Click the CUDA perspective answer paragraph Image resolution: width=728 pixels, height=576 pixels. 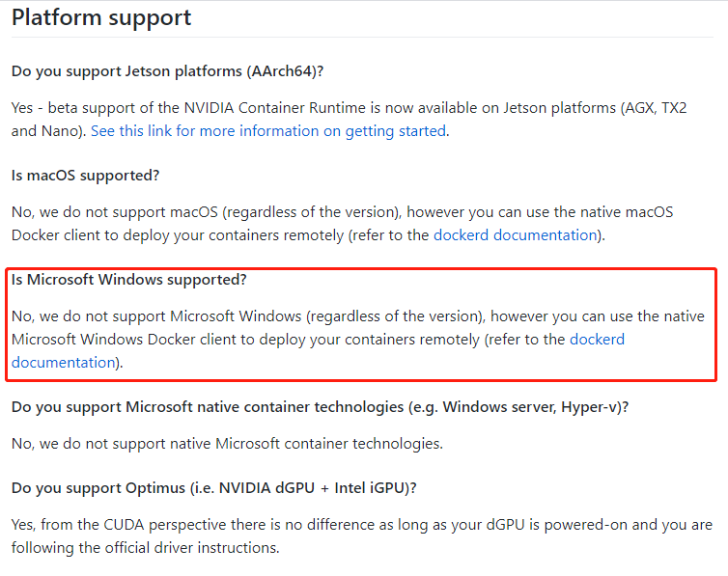[362, 536]
